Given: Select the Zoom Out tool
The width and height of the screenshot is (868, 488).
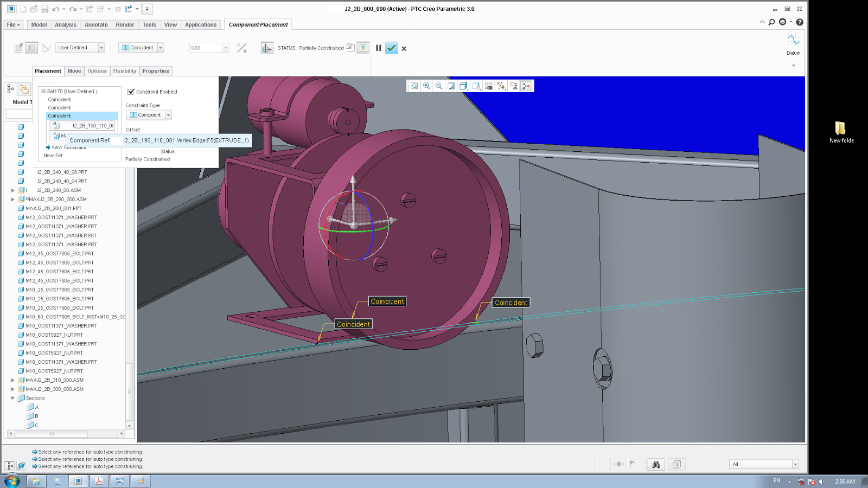Looking at the screenshot, I should (x=438, y=86).
